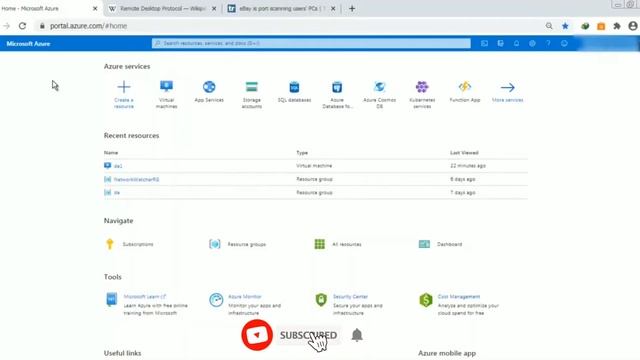Open the Microsoft Learn link
This screenshot has height=360, width=640.
(144, 297)
